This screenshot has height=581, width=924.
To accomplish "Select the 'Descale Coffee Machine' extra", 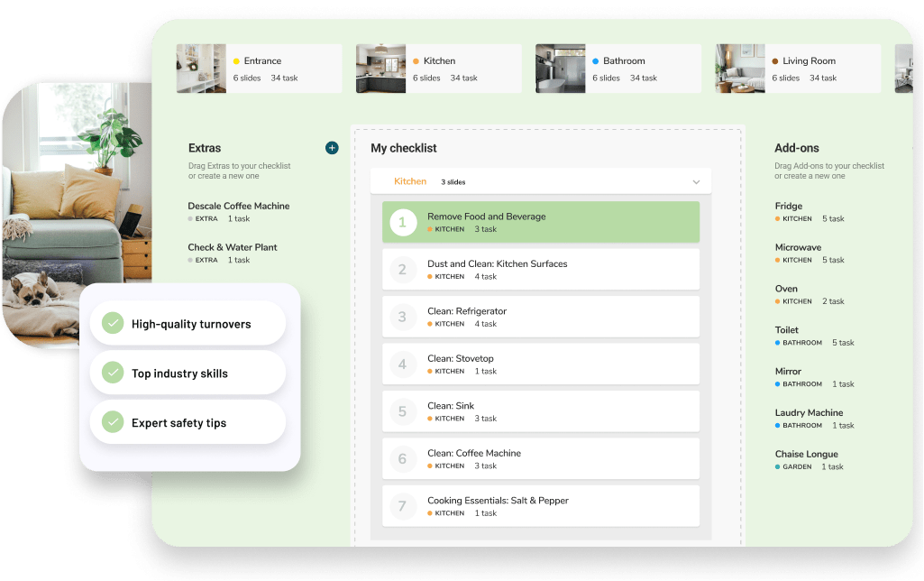I will pos(238,206).
